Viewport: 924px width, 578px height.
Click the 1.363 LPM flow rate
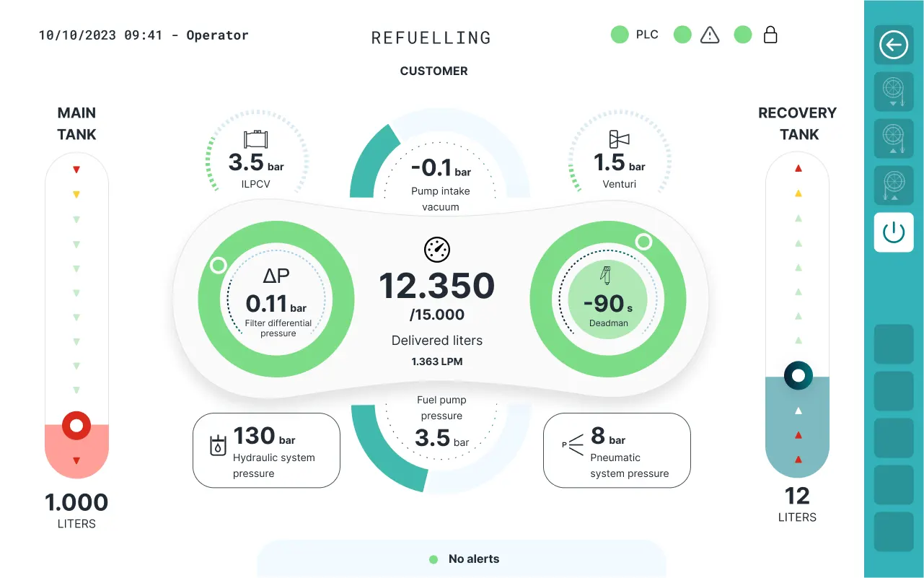click(437, 361)
